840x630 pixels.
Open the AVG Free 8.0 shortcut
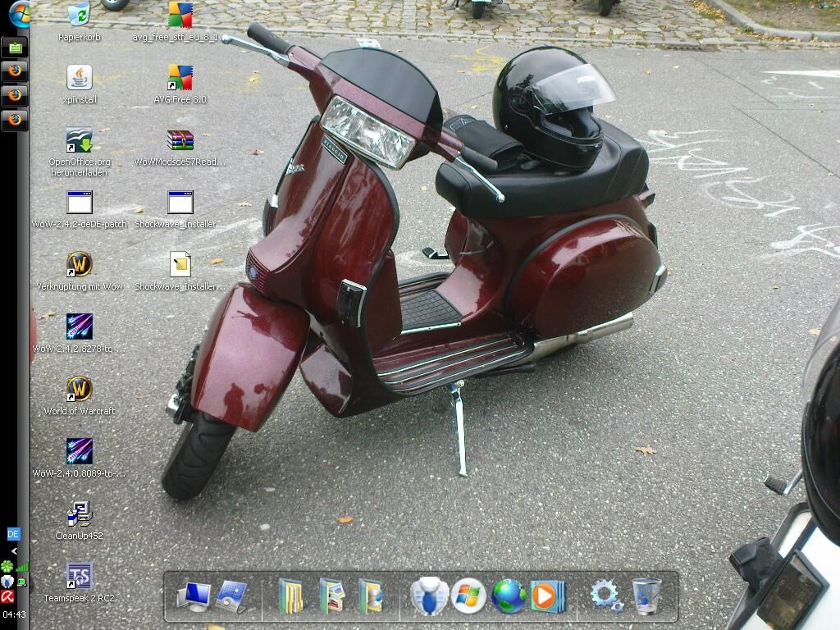(180, 79)
